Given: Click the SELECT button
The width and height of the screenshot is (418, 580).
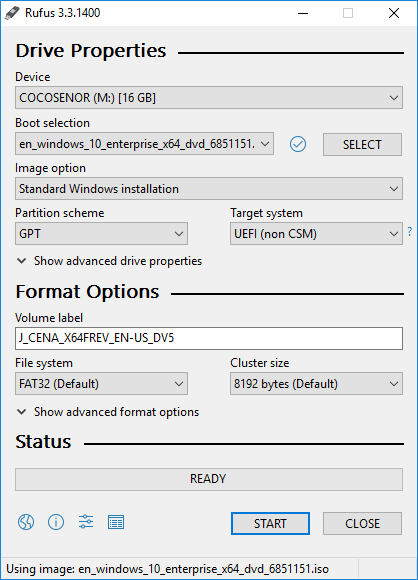Looking at the screenshot, I should 362,144.
